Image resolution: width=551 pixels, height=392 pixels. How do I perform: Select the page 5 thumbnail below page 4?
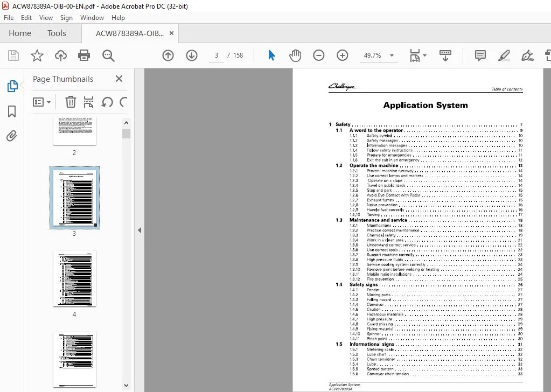click(74, 359)
